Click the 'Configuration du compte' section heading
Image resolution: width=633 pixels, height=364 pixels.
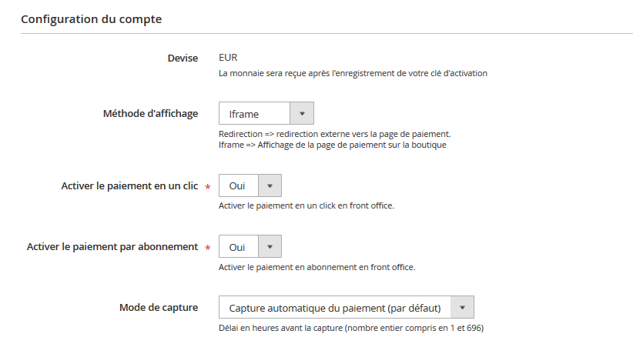91,19
